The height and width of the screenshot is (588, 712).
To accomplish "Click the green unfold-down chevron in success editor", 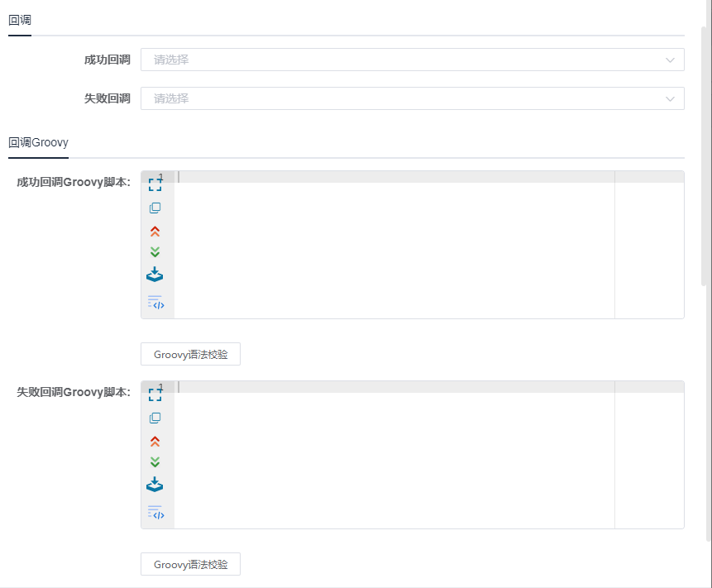I will (155, 251).
